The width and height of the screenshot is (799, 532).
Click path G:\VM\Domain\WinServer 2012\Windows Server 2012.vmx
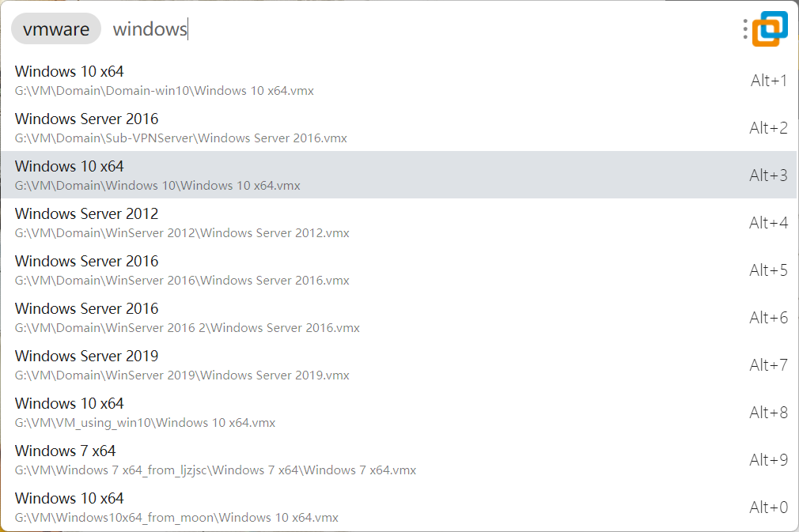click(x=182, y=232)
